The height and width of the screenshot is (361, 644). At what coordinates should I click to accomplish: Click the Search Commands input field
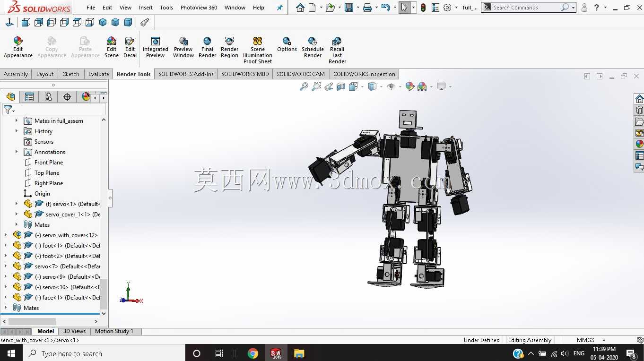tap(526, 8)
